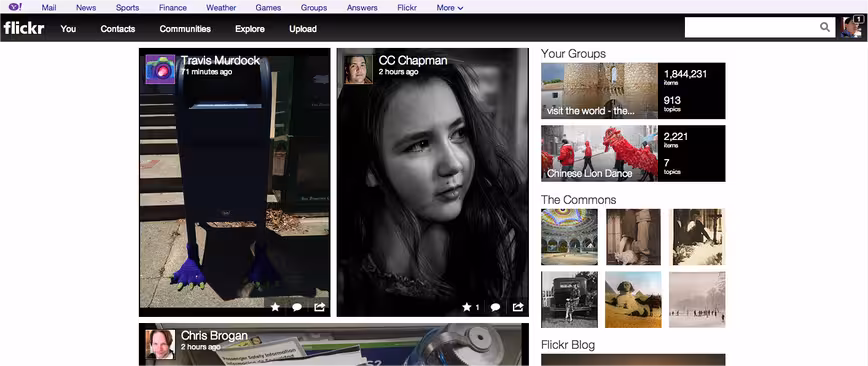Open Chris Brogan's avatar picture
The height and width of the screenshot is (366, 868).
tap(161, 344)
